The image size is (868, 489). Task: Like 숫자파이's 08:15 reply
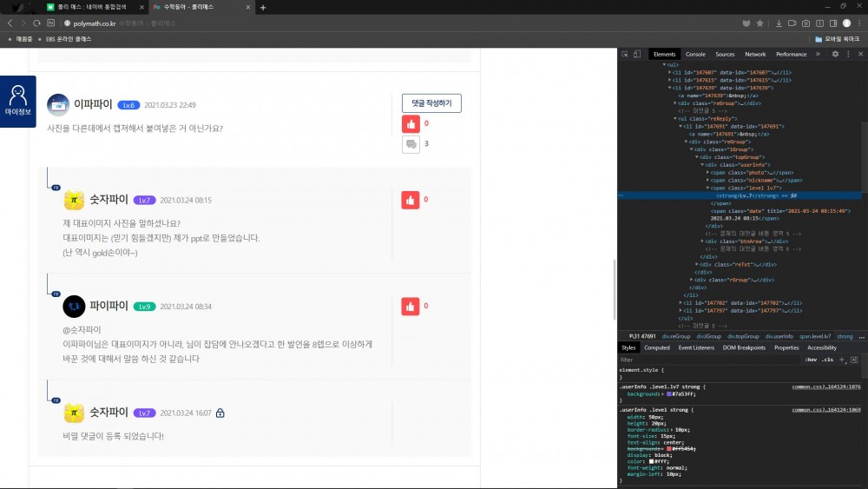point(411,201)
